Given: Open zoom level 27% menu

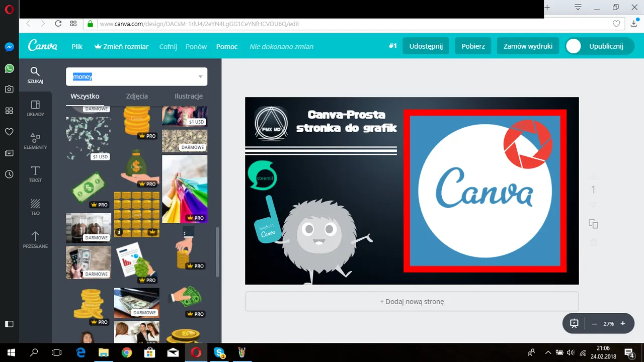Looking at the screenshot, I should tap(609, 324).
